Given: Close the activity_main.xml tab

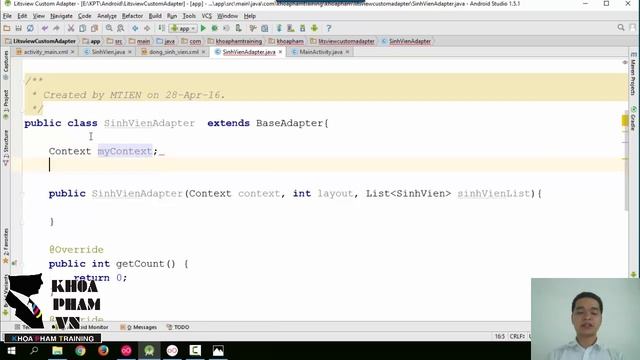Looking at the screenshot, I should [73, 52].
